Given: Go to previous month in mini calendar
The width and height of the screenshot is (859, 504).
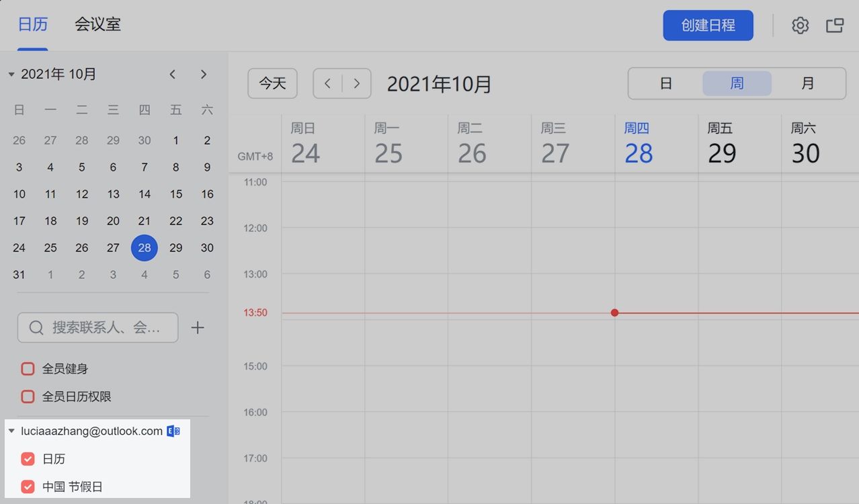Looking at the screenshot, I should pos(173,74).
